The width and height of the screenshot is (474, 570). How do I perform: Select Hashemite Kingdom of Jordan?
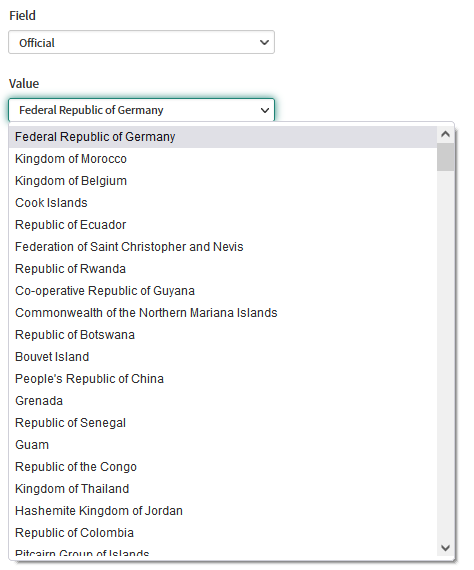click(x=223, y=511)
